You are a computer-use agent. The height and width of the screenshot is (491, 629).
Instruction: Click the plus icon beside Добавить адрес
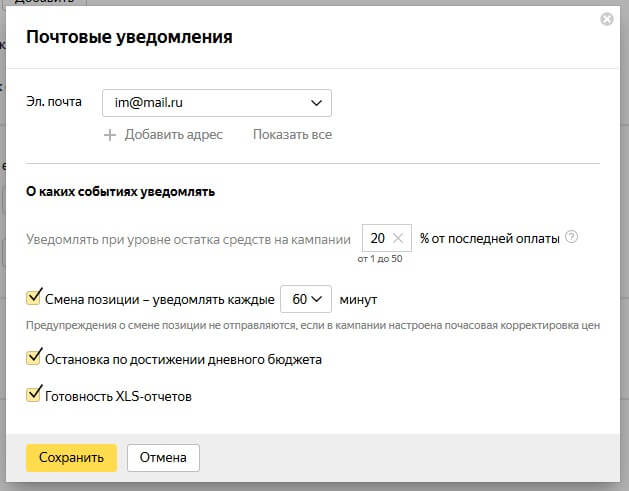pyautogui.click(x=110, y=135)
